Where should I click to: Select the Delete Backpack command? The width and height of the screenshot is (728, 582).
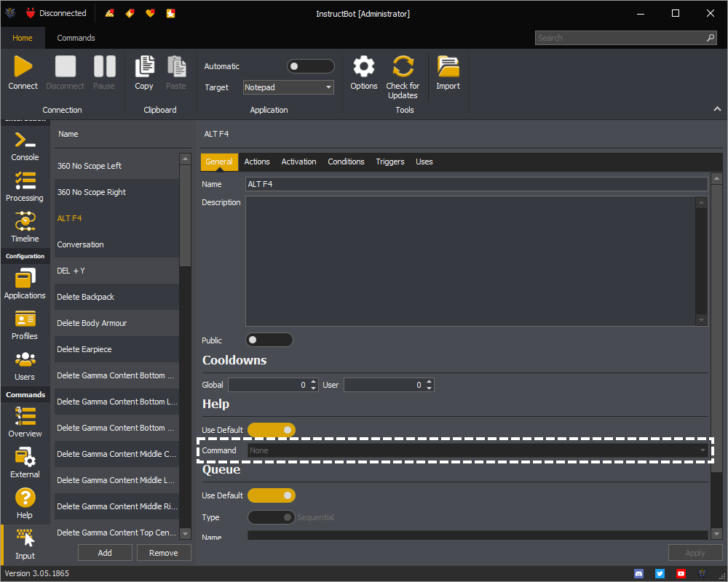(116, 297)
